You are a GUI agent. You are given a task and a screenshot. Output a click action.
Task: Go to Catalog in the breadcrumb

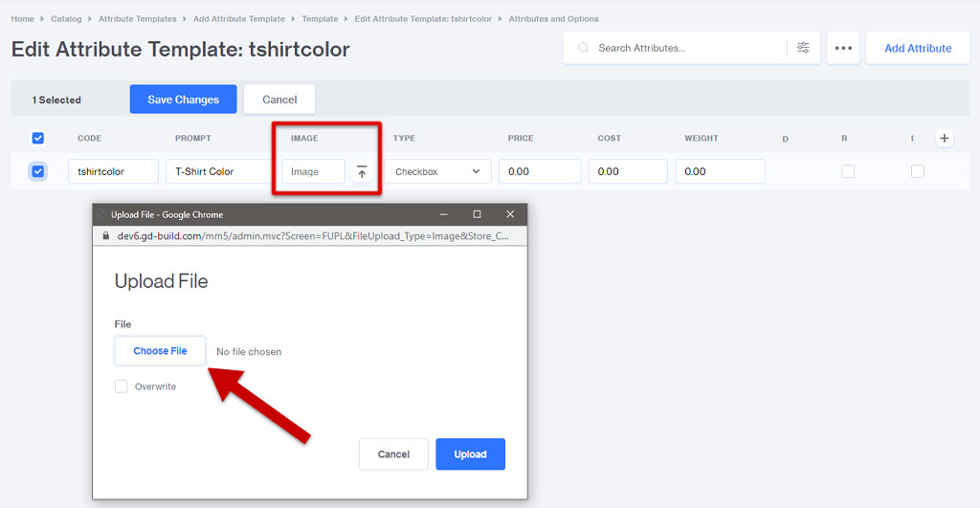[66, 19]
